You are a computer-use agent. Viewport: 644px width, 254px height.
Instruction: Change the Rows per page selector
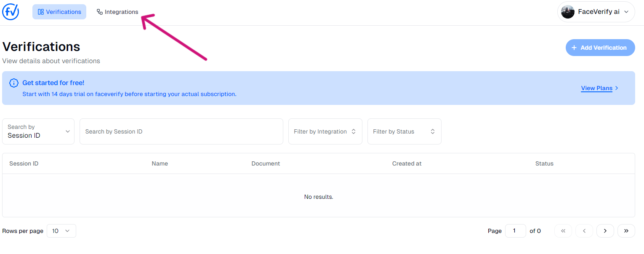coord(61,231)
